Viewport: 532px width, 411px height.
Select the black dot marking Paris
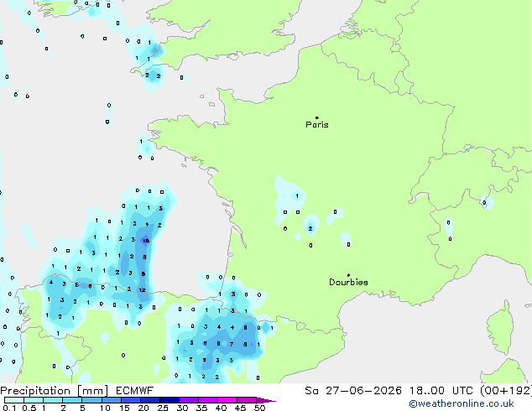[x=317, y=117]
